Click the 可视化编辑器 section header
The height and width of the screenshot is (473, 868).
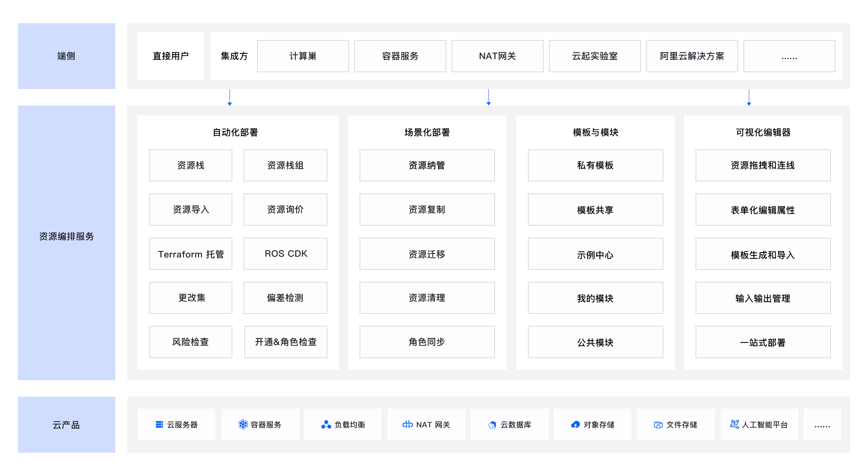(x=762, y=132)
